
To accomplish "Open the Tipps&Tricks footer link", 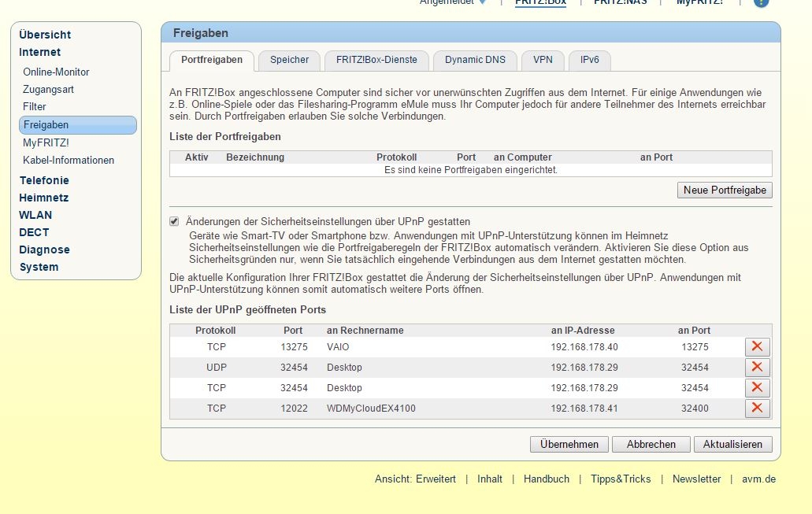I will point(621,479).
